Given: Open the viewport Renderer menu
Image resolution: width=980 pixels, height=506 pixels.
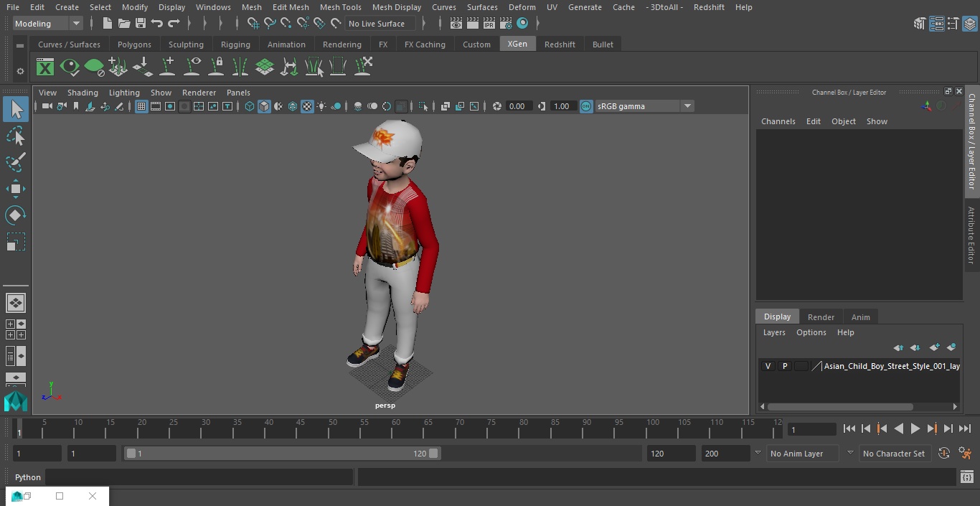Looking at the screenshot, I should [199, 93].
